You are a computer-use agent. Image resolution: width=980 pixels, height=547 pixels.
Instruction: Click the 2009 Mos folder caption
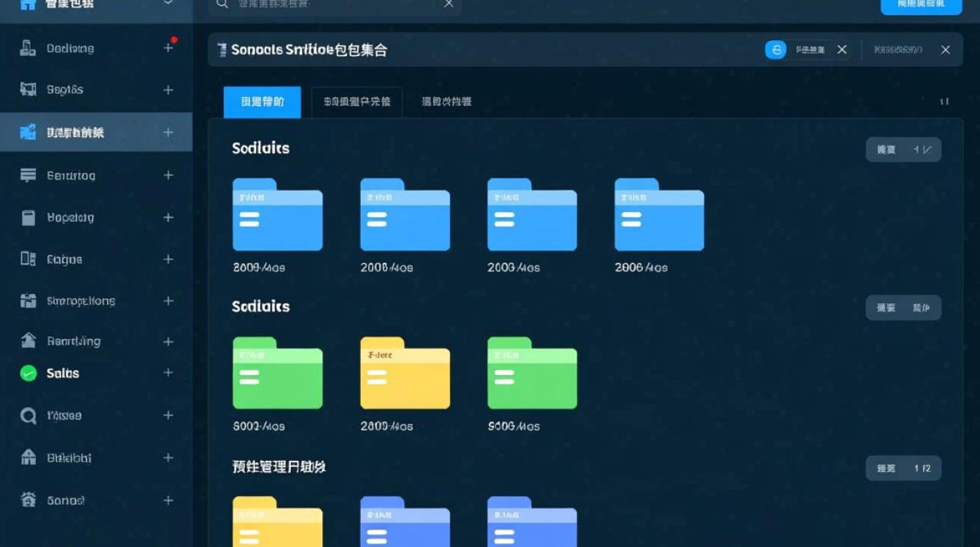pos(259,268)
